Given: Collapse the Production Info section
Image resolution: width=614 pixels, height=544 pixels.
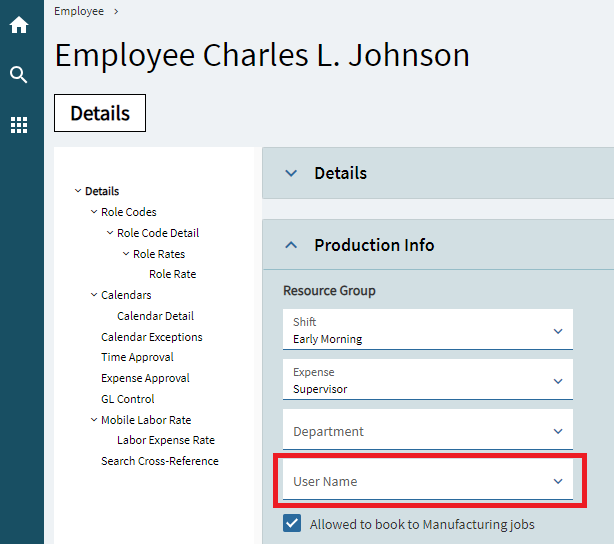Looking at the screenshot, I should (x=291, y=245).
